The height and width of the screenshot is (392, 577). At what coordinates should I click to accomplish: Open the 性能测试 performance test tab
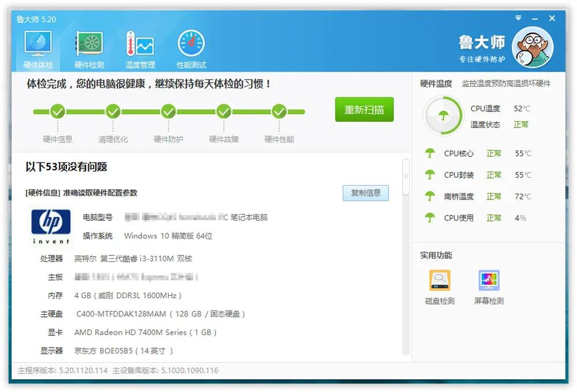191,50
